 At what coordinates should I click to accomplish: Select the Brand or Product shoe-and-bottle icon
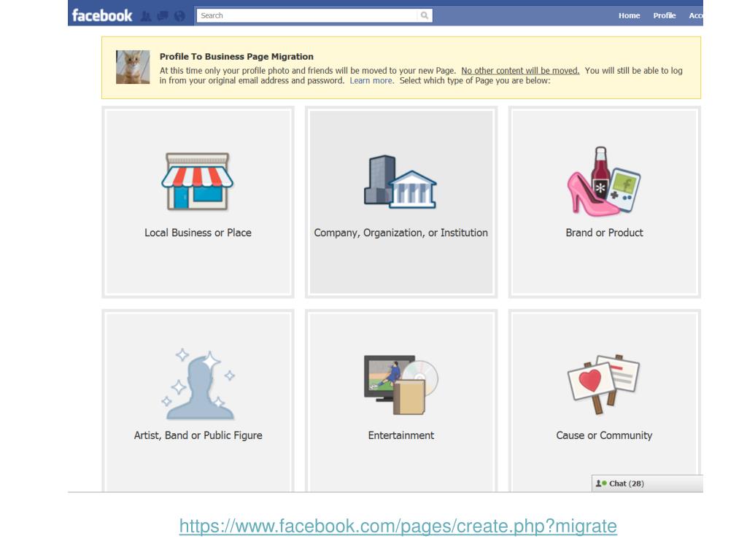(x=603, y=182)
